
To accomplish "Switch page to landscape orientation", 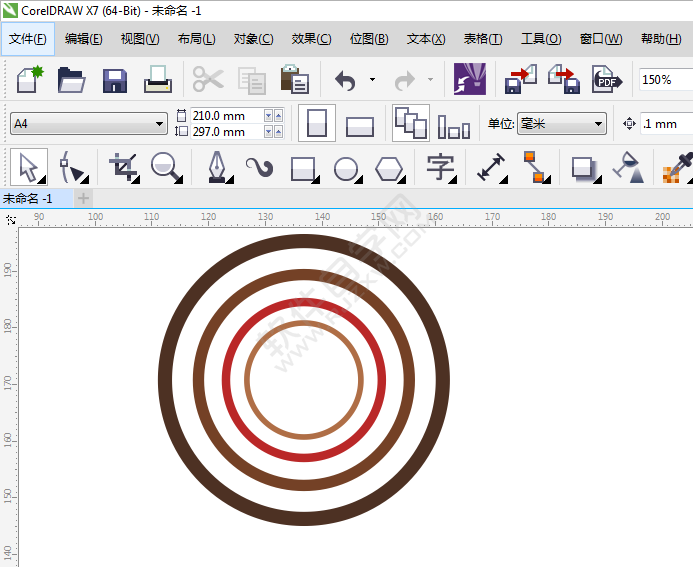I will (359, 125).
